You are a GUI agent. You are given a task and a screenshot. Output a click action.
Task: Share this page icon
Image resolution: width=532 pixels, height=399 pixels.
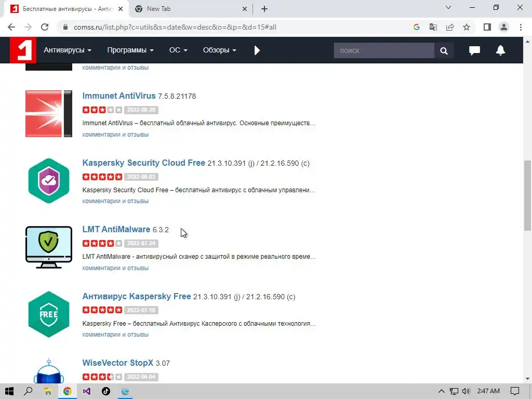pos(450,27)
